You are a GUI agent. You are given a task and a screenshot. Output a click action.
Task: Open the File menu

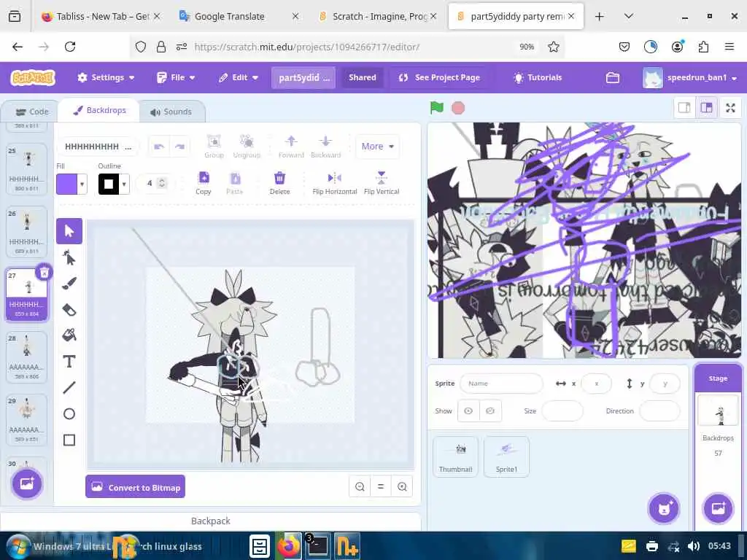176,77
